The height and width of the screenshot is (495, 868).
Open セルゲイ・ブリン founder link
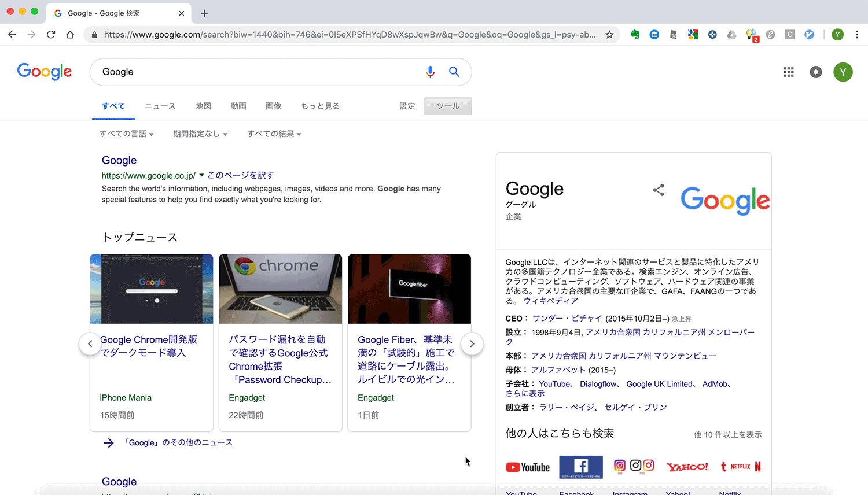(635, 408)
